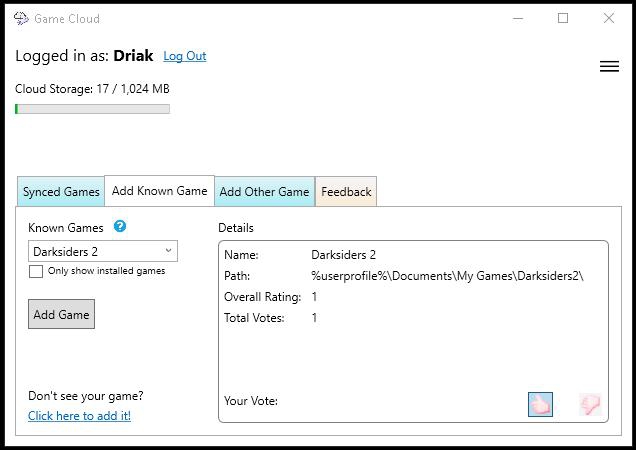Click the username Driak
The height and width of the screenshot is (450, 636).
tap(133, 56)
